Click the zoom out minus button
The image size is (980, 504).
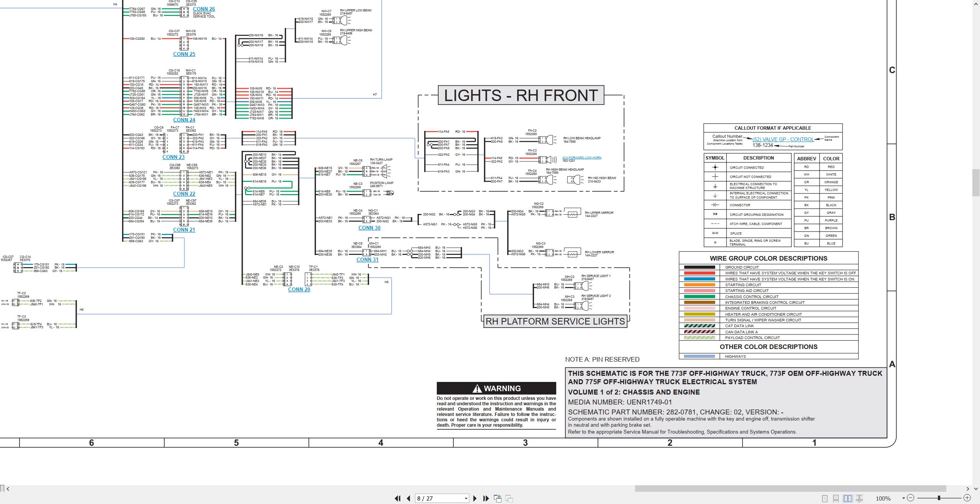[911, 498]
